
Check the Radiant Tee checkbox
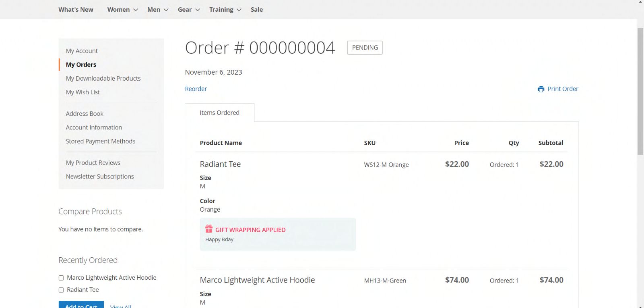(x=61, y=290)
